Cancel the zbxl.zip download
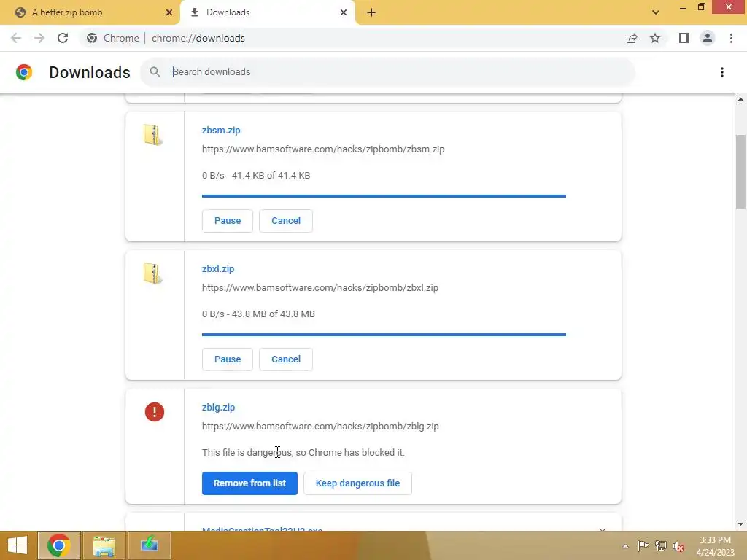The width and height of the screenshot is (747, 560). 286,359
